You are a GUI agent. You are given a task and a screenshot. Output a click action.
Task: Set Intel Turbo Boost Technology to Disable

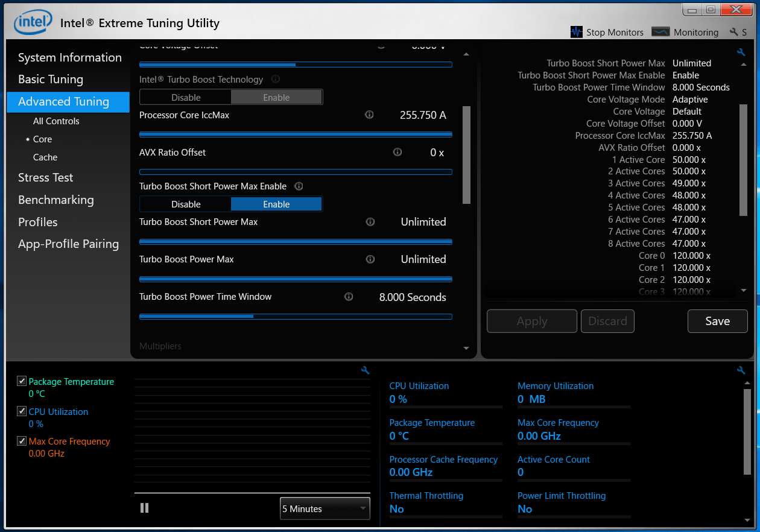186,97
